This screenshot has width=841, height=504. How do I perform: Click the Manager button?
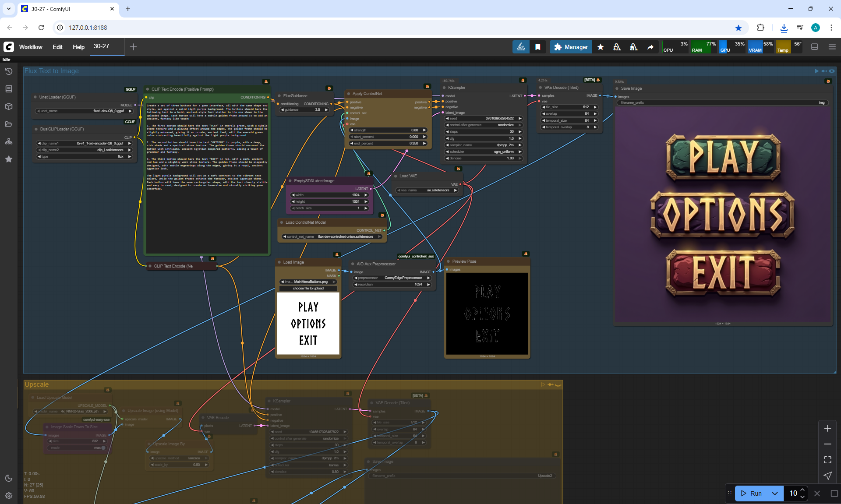pyautogui.click(x=571, y=47)
